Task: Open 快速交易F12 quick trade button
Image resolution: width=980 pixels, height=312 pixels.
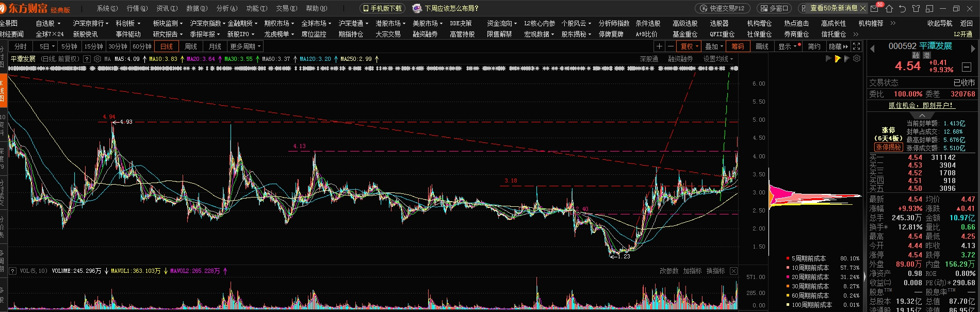Action: coord(723,8)
